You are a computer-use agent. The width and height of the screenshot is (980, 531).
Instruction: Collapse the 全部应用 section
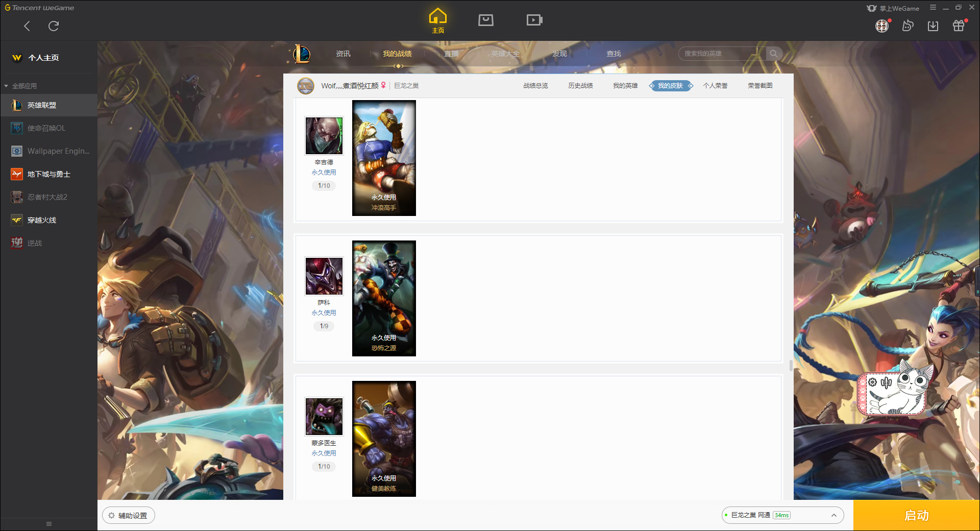tap(21, 86)
